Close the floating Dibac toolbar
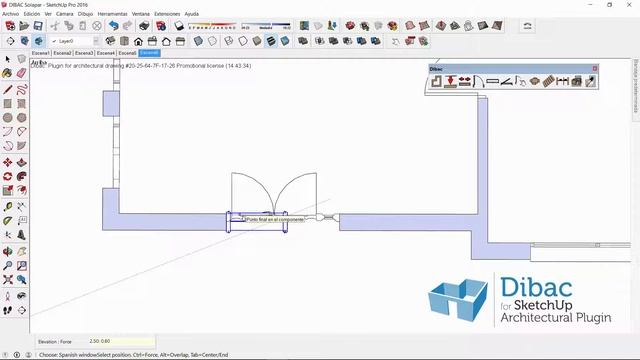The width and height of the screenshot is (640, 360). point(595,69)
